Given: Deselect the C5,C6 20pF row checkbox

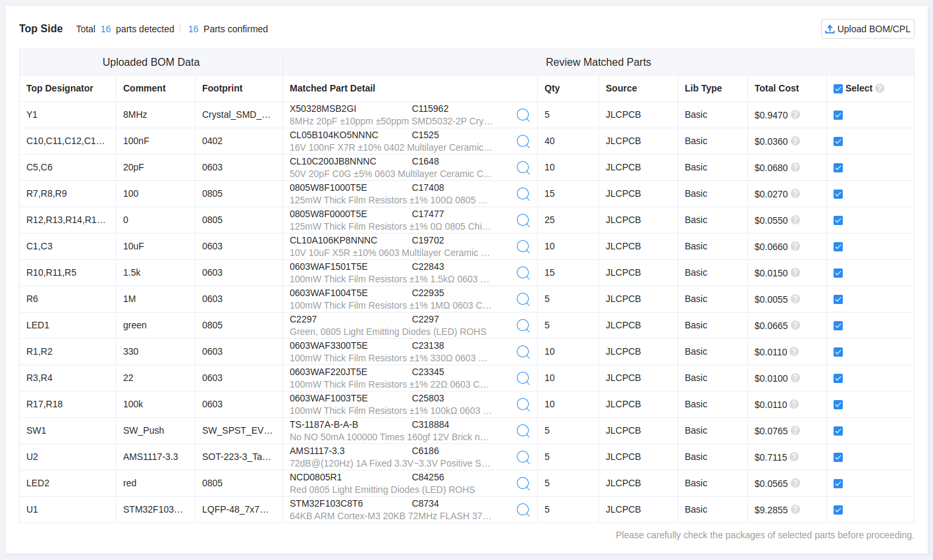Looking at the screenshot, I should coord(838,168).
